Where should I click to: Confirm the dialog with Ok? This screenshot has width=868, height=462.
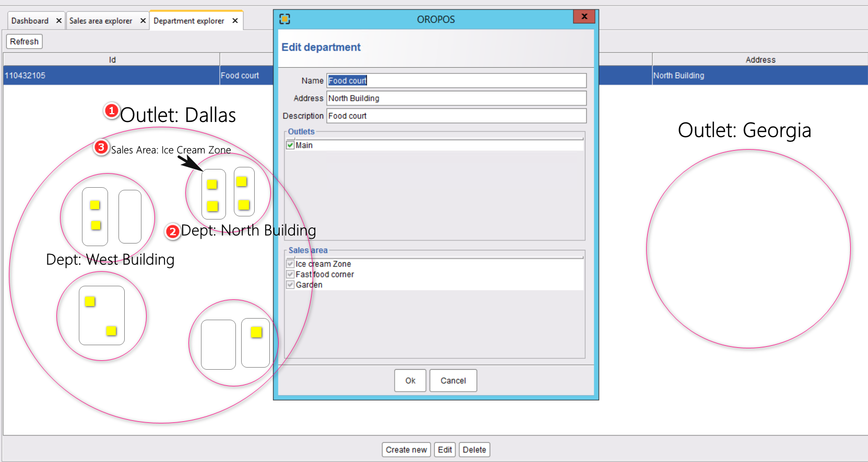[410, 381]
